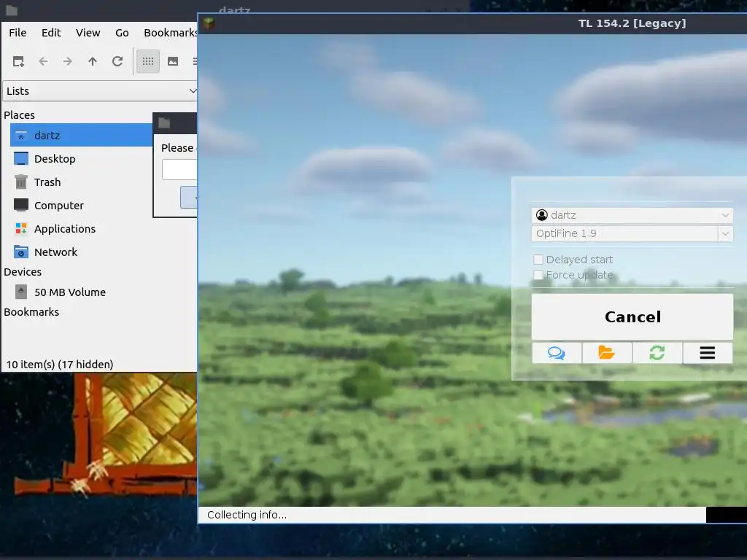Image resolution: width=747 pixels, height=560 pixels.
Task: Open the OptiFine 1.9 version dropdown
Action: (632, 233)
